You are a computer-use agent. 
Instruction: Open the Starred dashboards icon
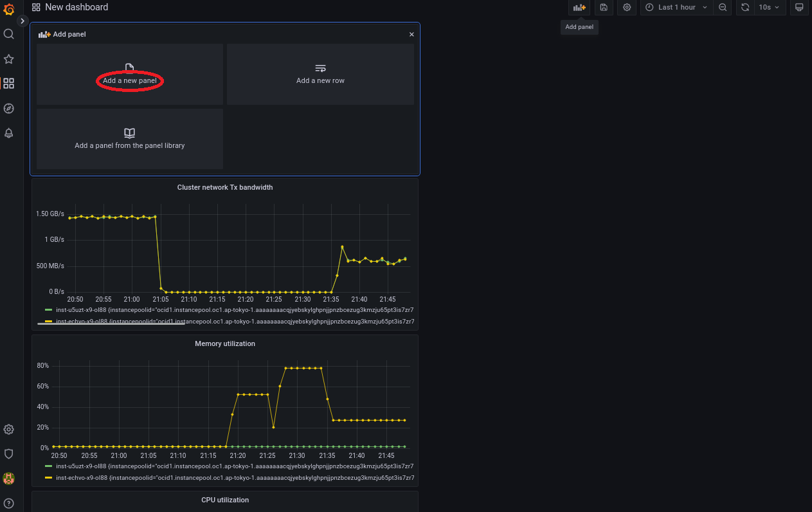click(x=9, y=59)
